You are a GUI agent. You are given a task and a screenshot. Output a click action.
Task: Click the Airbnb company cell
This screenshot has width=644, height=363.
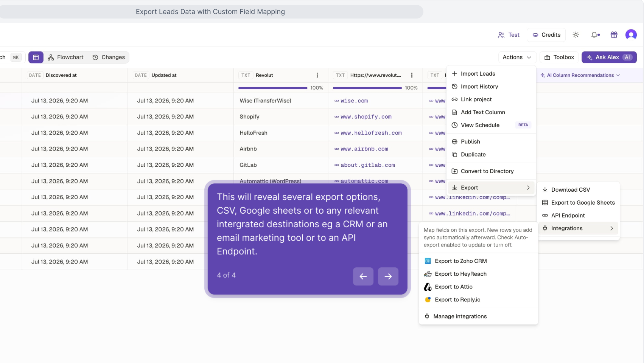(281, 149)
